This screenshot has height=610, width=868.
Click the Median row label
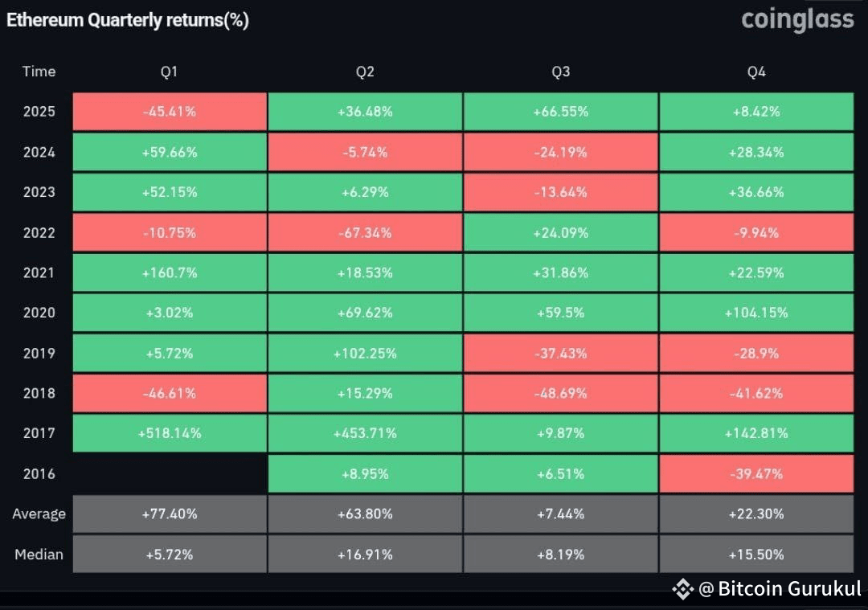tap(39, 554)
